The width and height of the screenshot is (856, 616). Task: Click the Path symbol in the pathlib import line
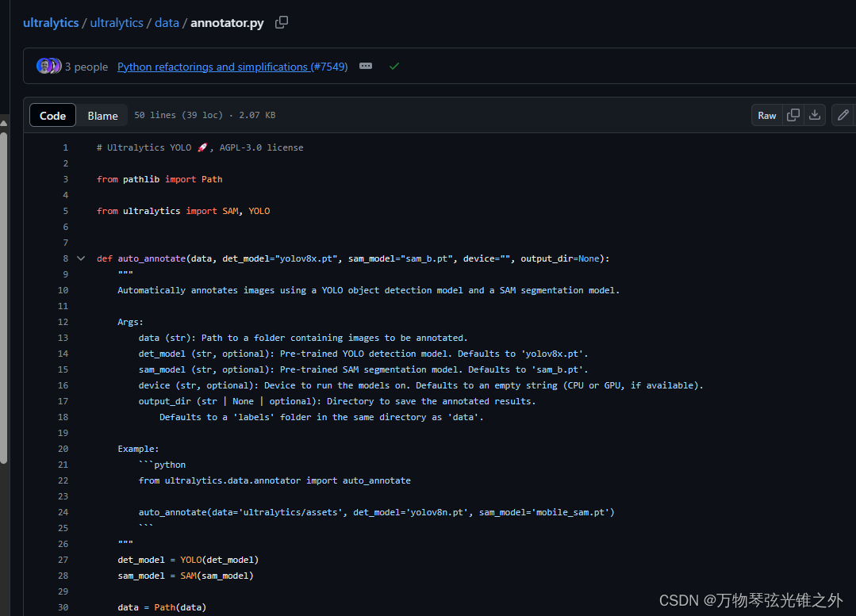[x=212, y=179]
